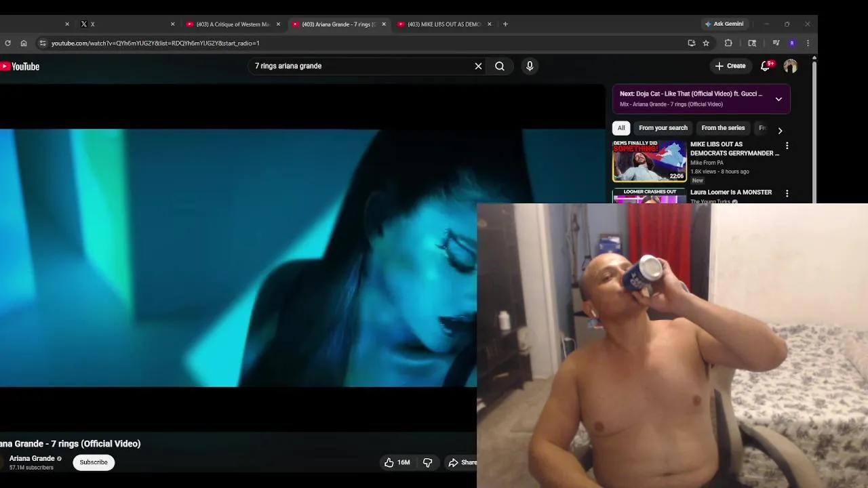Viewport: 868px width, 488px height.
Task: Open a new browser tab
Action: [x=505, y=24]
